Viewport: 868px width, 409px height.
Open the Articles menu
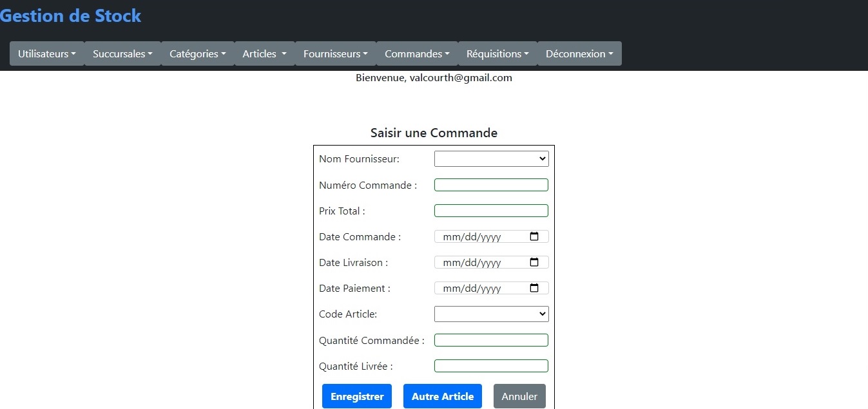264,53
